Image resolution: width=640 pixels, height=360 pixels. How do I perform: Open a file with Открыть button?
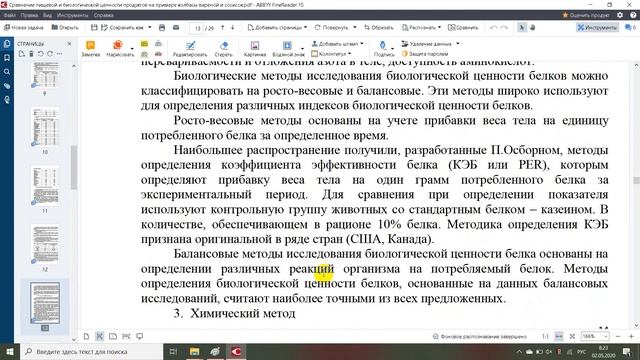point(65,27)
